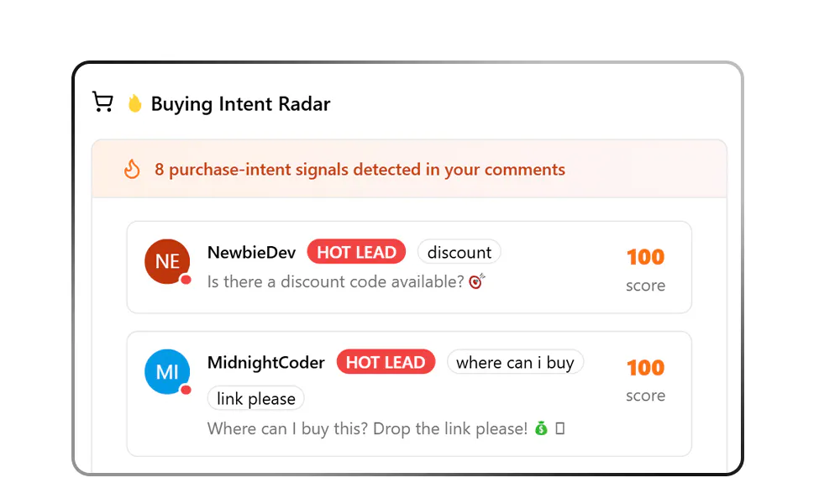
Task: Click the Buying Intent Radar heading
Action: 240,103
